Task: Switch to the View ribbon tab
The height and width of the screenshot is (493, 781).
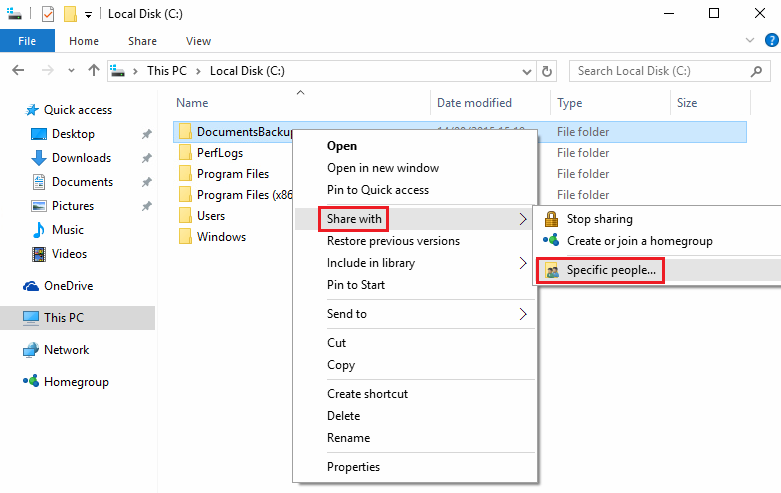Action: tap(198, 41)
